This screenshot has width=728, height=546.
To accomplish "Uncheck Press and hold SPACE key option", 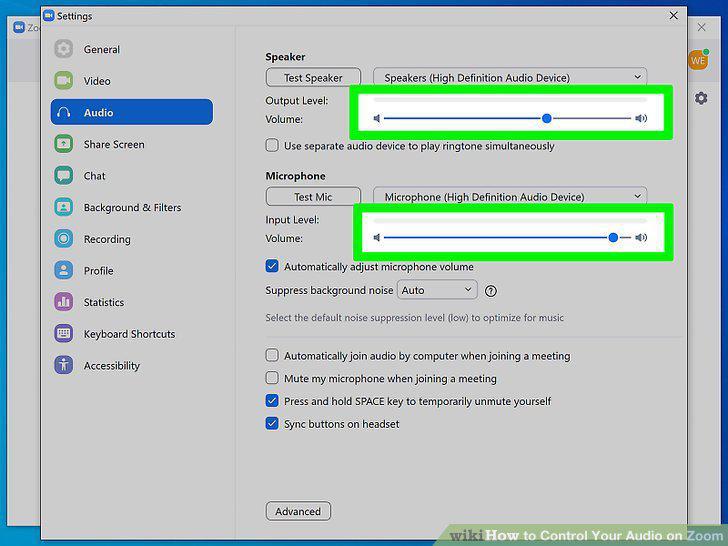I will point(272,401).
